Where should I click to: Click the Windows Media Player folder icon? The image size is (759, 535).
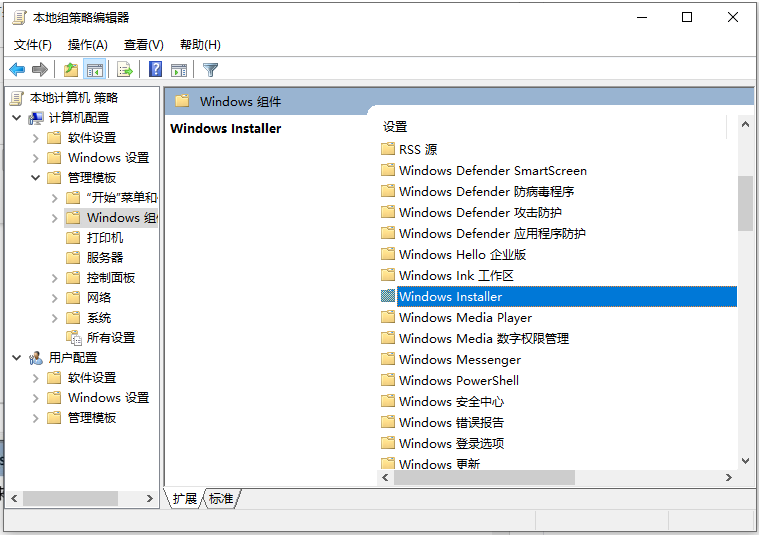pyautogui.click(x=388, y=316)
